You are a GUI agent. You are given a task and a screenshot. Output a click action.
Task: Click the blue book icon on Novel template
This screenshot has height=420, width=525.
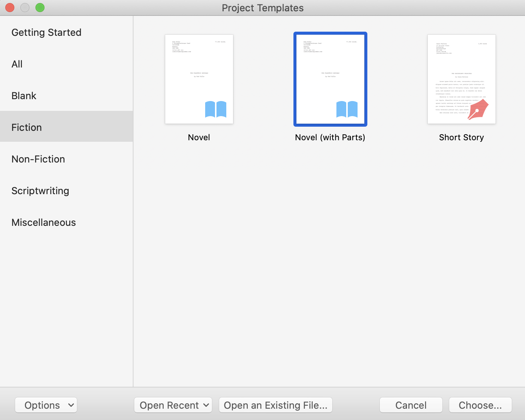(x=216, y=109)
